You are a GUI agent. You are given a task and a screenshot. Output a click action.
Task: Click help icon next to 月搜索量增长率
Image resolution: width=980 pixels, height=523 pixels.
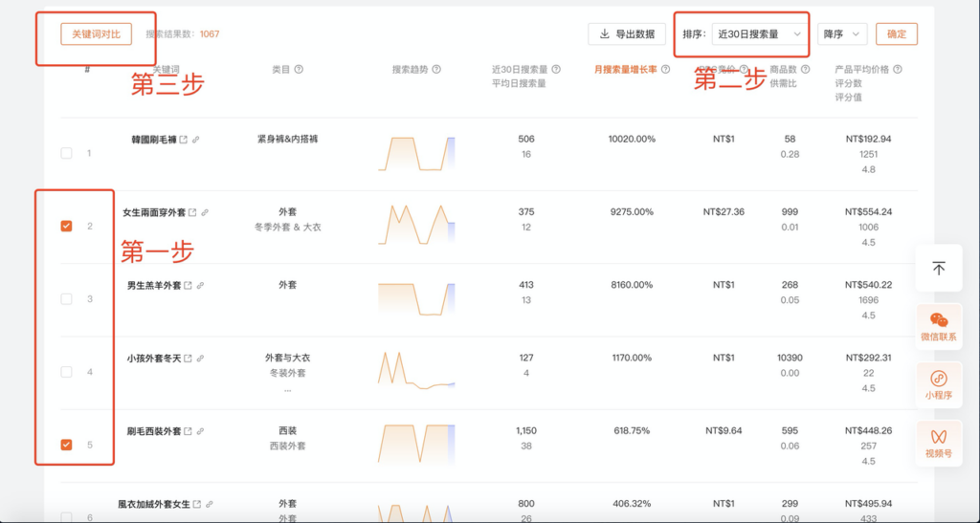coord(666,69)
